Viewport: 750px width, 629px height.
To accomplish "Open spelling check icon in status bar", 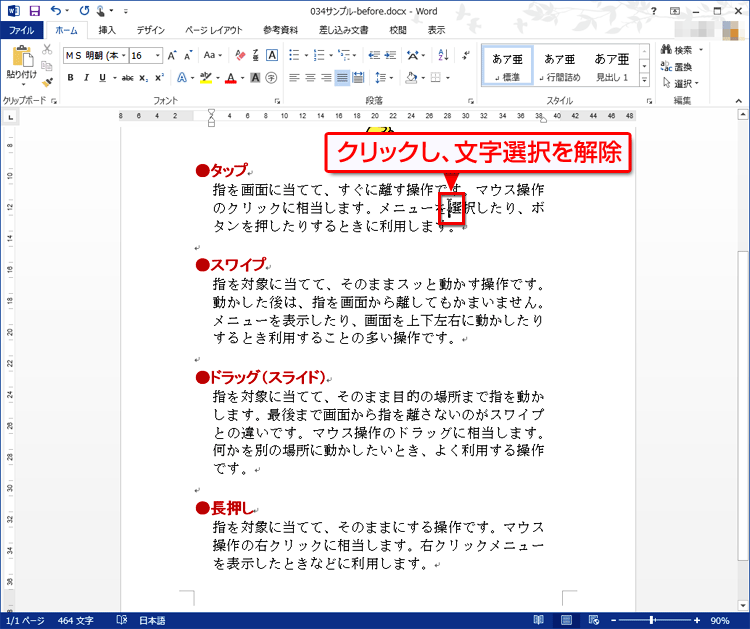I will coord(121,620).
